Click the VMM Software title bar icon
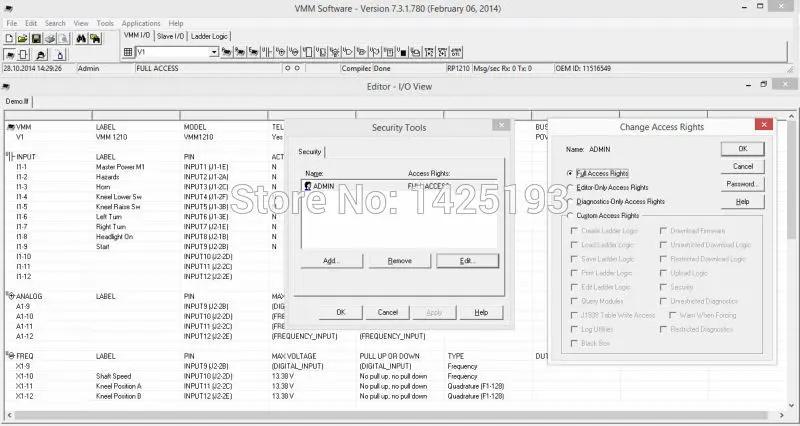 8,9
